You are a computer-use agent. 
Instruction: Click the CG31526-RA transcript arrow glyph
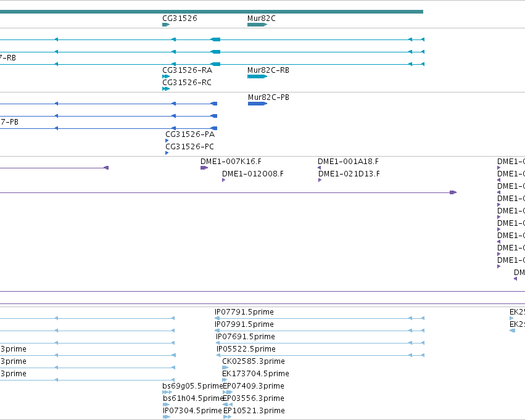coord(166,76)
